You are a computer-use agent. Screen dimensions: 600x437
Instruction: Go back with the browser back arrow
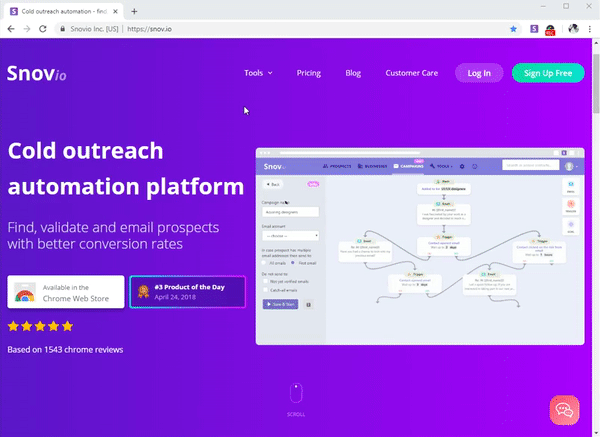pyautogui.click(x=11, y=29)
